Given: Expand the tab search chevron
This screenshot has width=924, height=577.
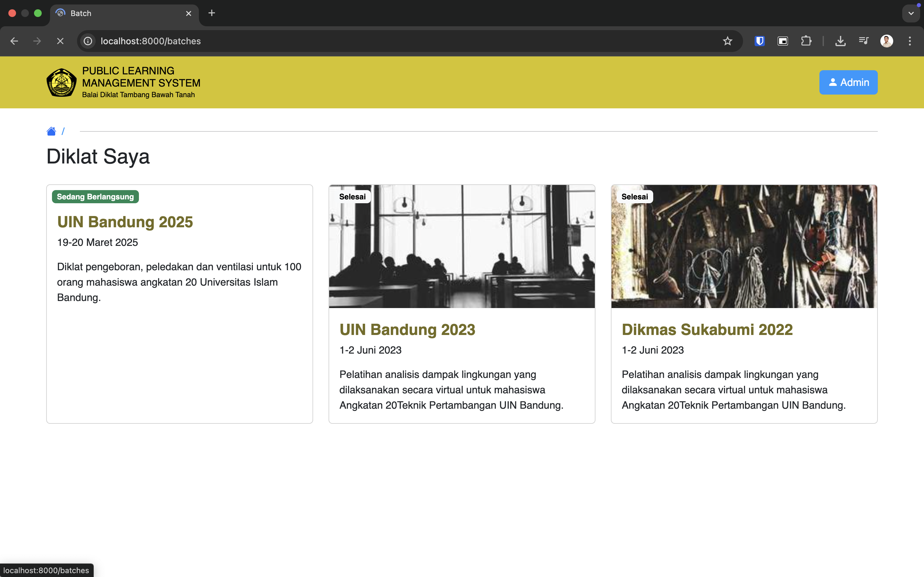Looking at the screenshot, I should [911, 13].
